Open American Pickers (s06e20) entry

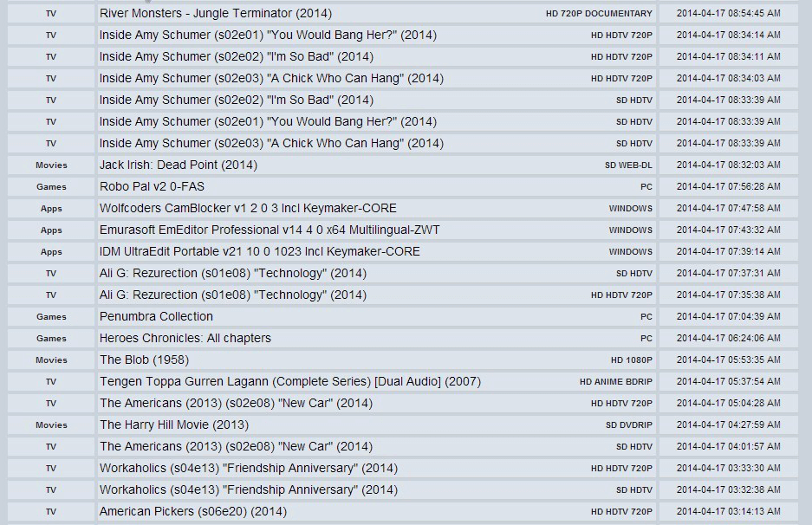click(192, 511)
